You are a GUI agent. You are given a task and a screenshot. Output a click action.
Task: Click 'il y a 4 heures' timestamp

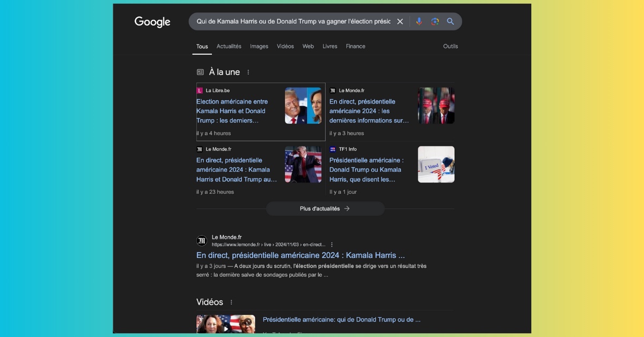[214, 134]
